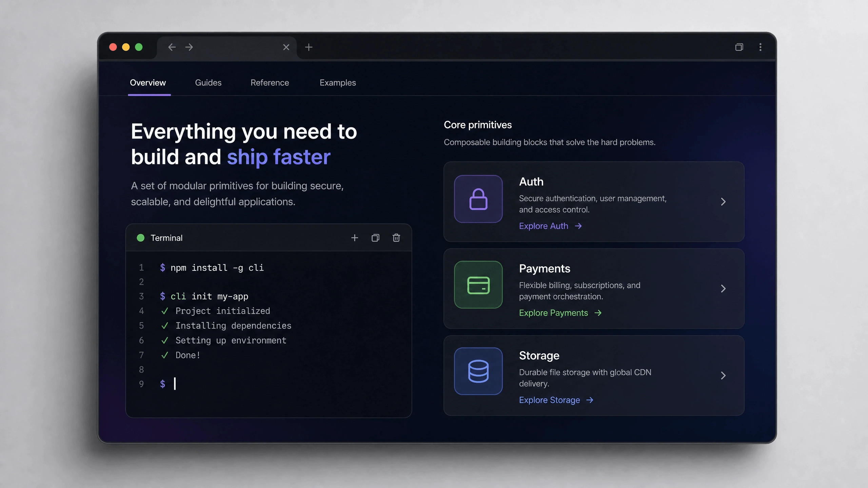Image resolution: width=868 pixels, height=488 pixels.
Task: Click the Storage card title
Action: 539,355
